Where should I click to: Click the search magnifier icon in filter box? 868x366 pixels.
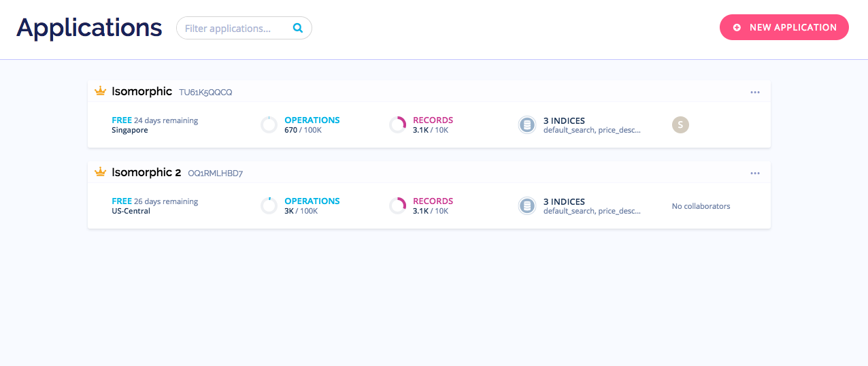pyautogui.click(x=297, y=28)
